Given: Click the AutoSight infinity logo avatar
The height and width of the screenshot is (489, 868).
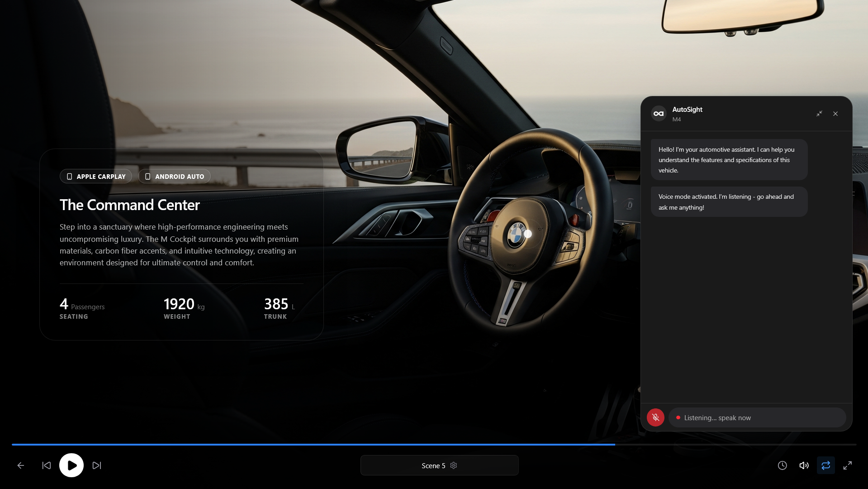Looking at the screenshot, I should (659, 114).
